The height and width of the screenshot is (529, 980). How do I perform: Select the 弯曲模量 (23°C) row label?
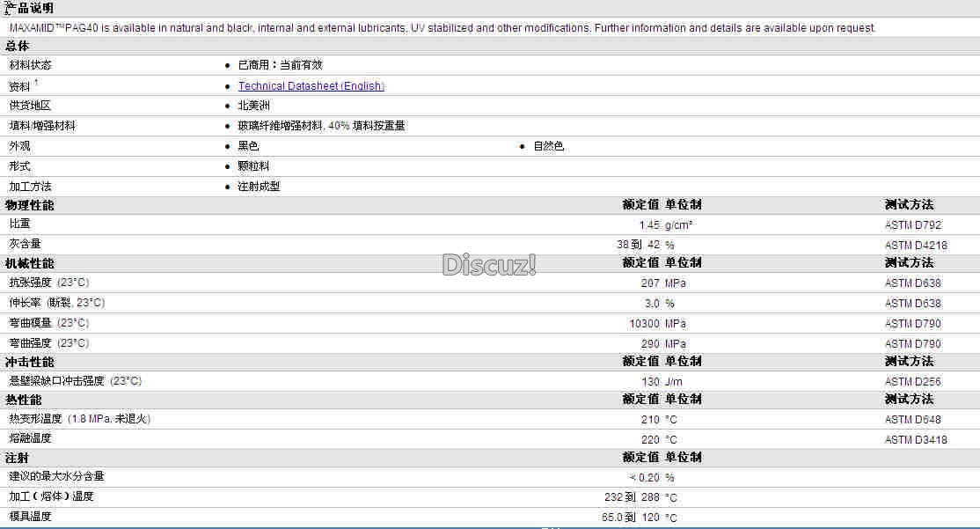point(49,323)
